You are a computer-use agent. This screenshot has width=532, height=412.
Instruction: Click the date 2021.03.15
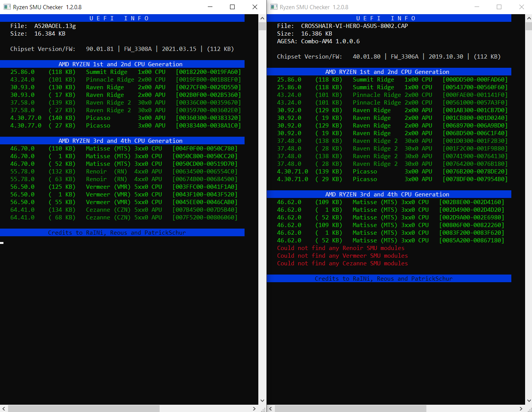coord(179,49)
